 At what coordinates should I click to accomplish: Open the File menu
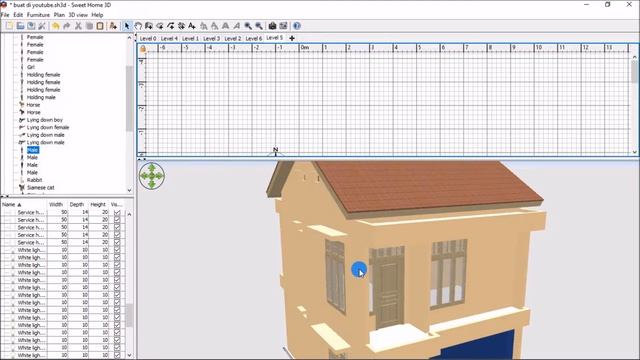[5, 15]
